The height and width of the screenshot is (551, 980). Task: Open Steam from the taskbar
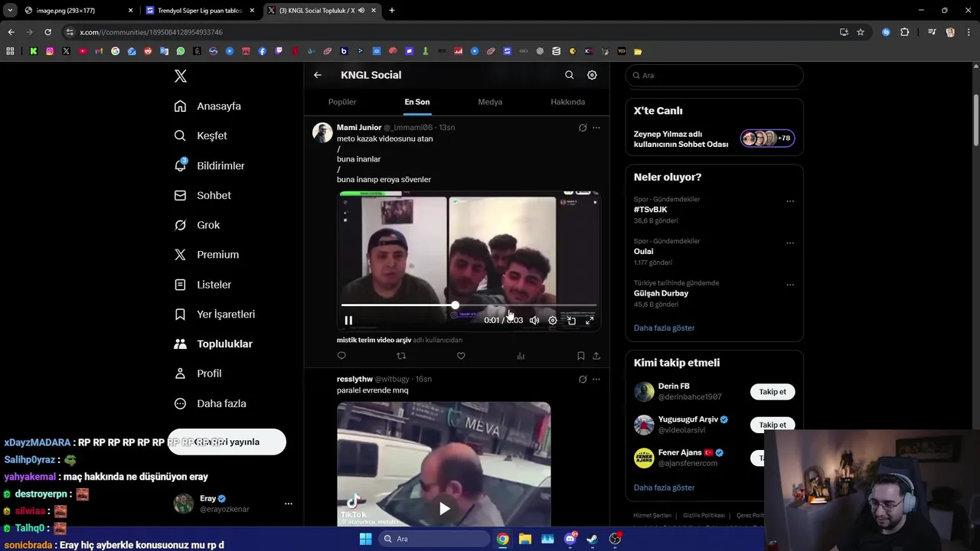click(592, 539)
